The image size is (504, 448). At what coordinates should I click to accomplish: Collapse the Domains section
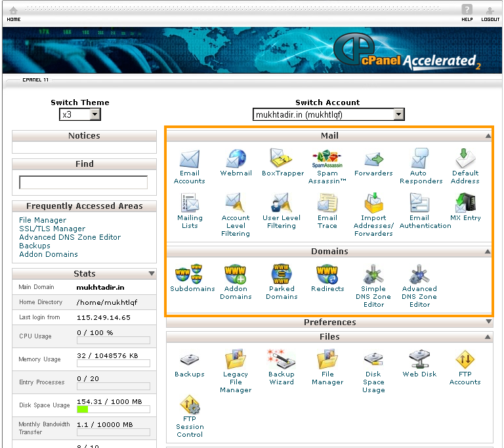[x=488, y=252]
